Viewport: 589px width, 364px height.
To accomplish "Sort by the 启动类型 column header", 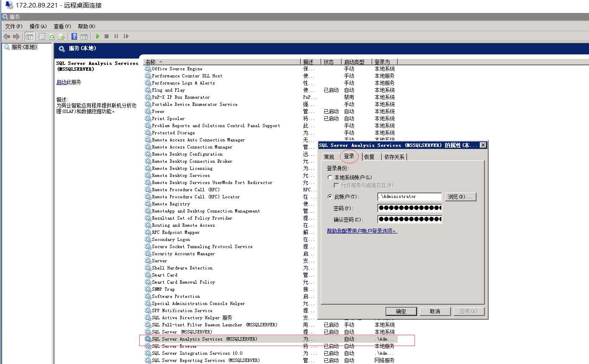I will 356,62.
